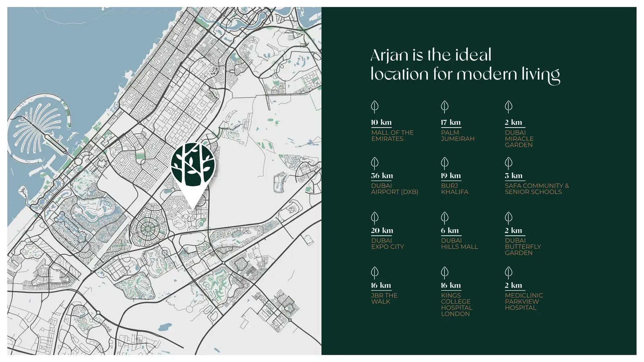Click the 20 km distance value
Screen dimensions: 644x362
tap(382, 230)
